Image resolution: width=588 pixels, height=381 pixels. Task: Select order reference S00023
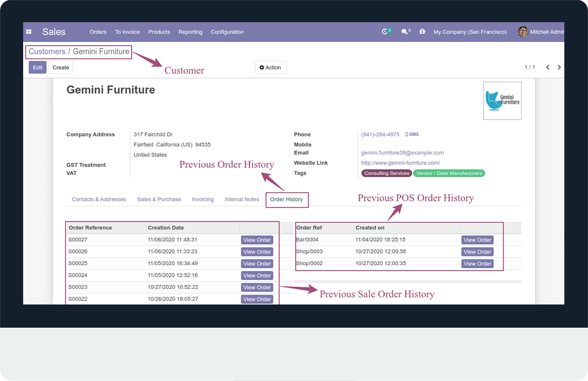click(x=78, y=287)
